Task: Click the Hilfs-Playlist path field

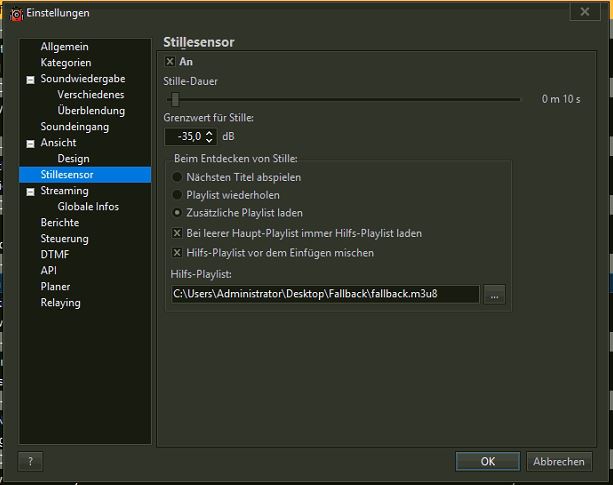Action: [325, 294]
